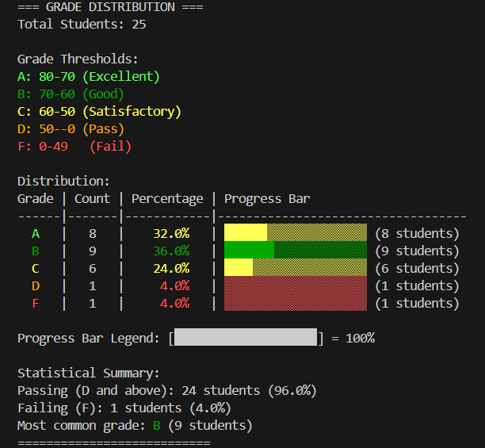Click the yellow progress bar for grade A
Image resolution: width=485 pixels, height=448 pixels.
click(296, 232)
